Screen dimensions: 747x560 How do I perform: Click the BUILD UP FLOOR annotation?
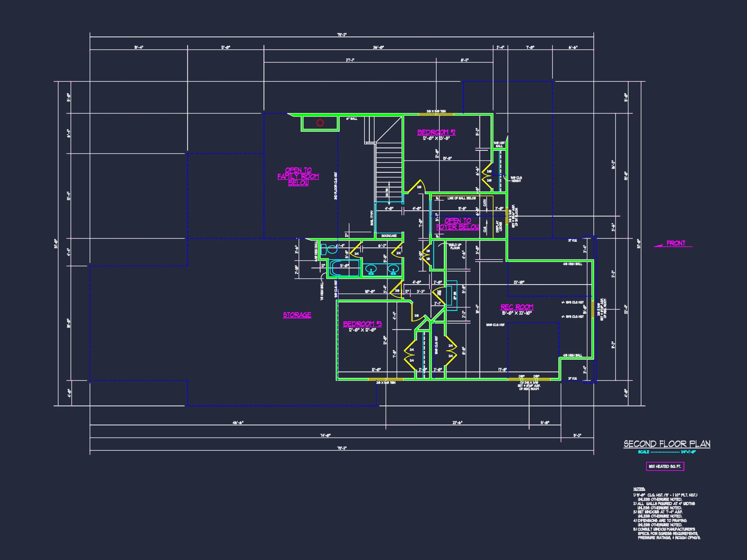point(455,246)
